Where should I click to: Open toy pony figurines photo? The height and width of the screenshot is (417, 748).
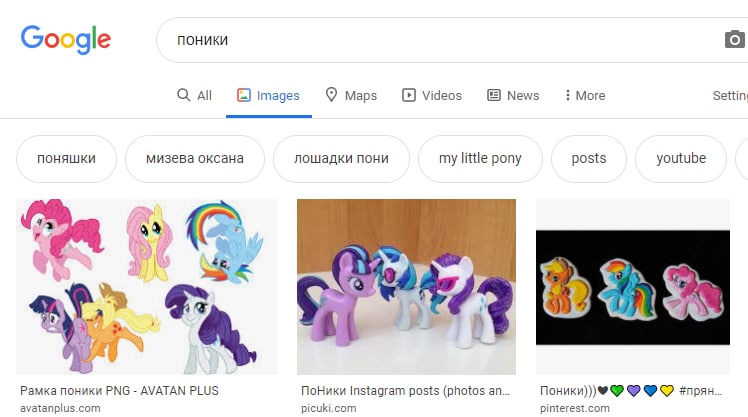(x=406, y=287)
